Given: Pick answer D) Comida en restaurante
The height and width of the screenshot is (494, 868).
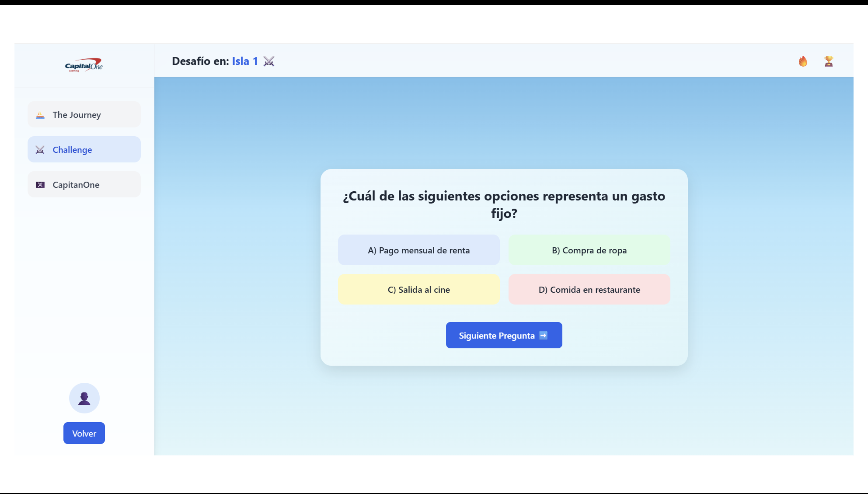Looking at the screenshot, I should (589, 290).
